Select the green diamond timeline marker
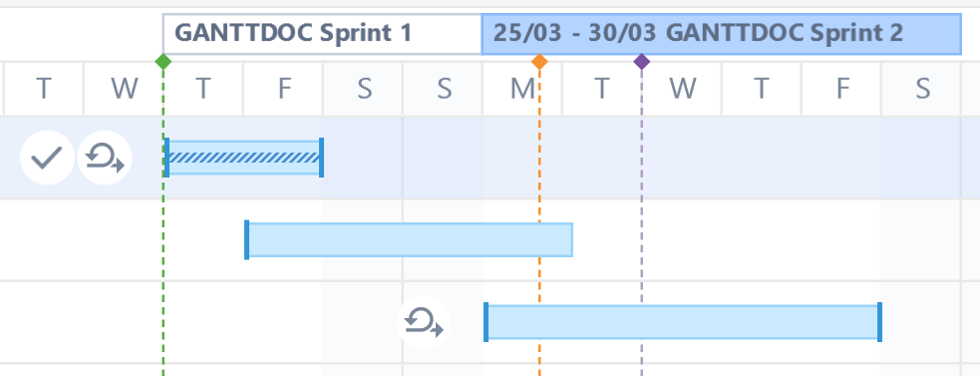The image size is (980, 376). [163, 61]
